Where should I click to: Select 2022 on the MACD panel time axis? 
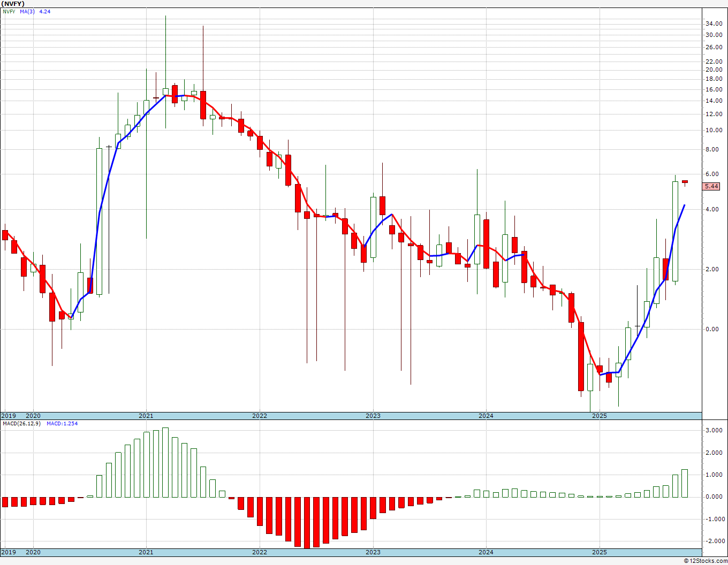pyautogui.click(x=260, y=552)
